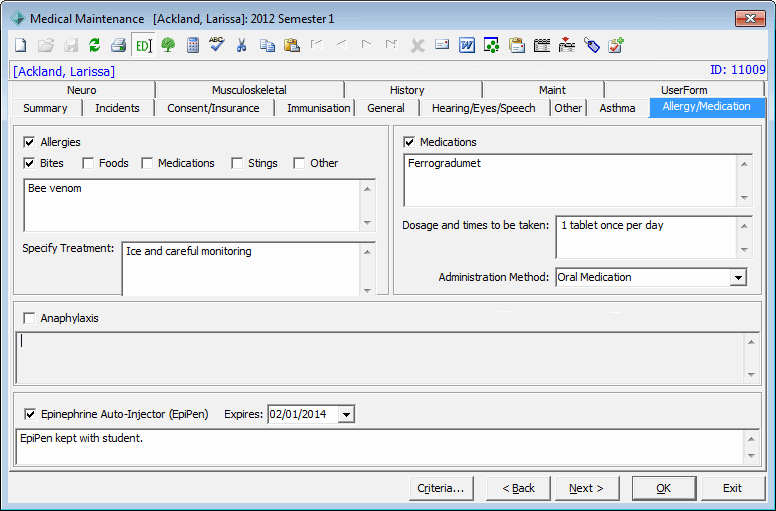
Task: Click the black clapperboard icon
Action: 542,46
